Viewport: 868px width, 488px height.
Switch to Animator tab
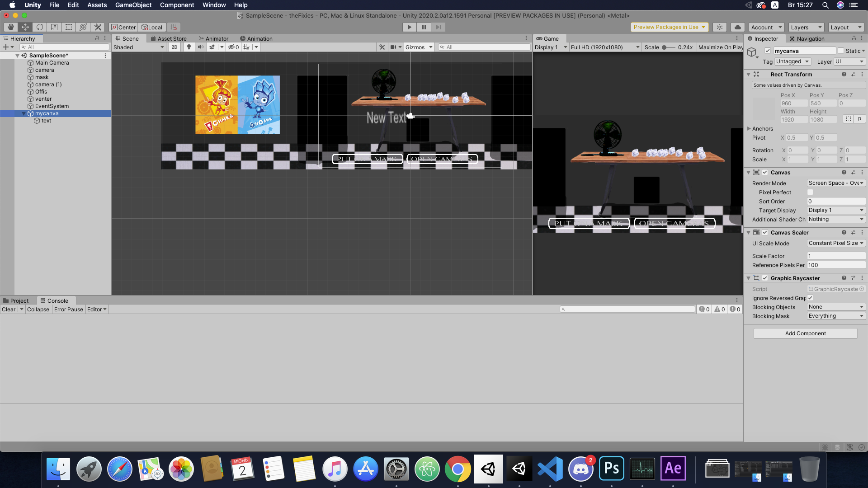pyautogui.click(x=213, y=38)
